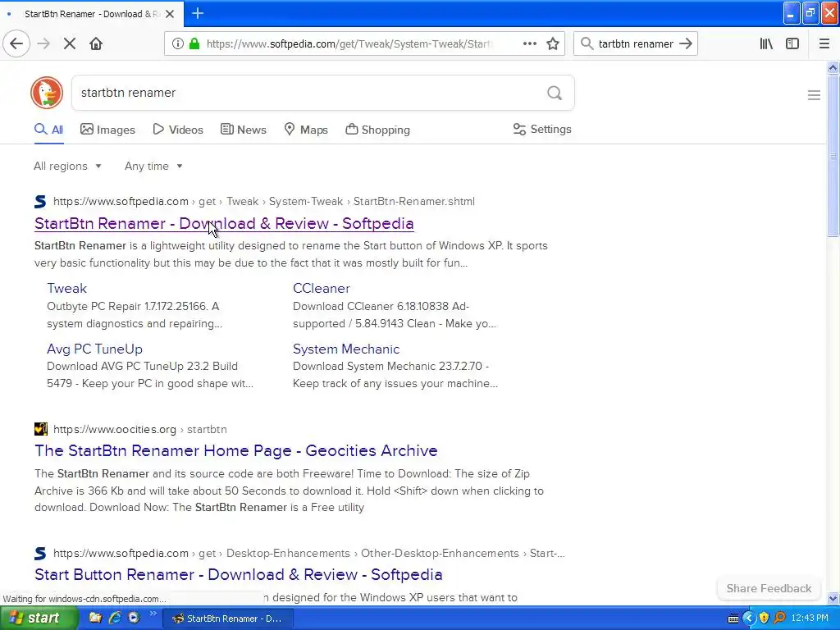
Task: Open the System Mechanic sitelink
Action: pyautogui.click(x=346, y=349)
